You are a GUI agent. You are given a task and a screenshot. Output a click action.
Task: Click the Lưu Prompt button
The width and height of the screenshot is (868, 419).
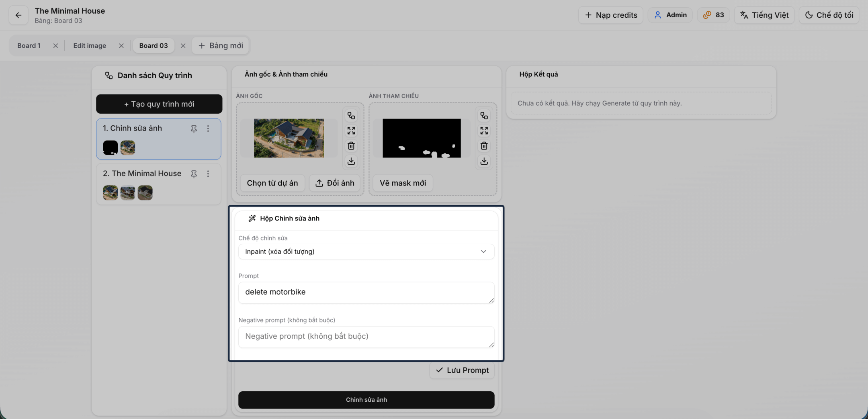coord(462,370)
